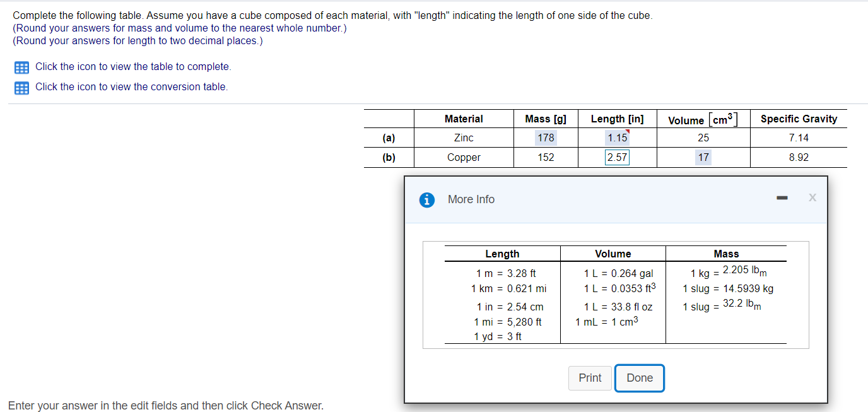Click the '1 slug = 32.2 lbm' conversion
868x412 pixels.
(x=722, y=306)
